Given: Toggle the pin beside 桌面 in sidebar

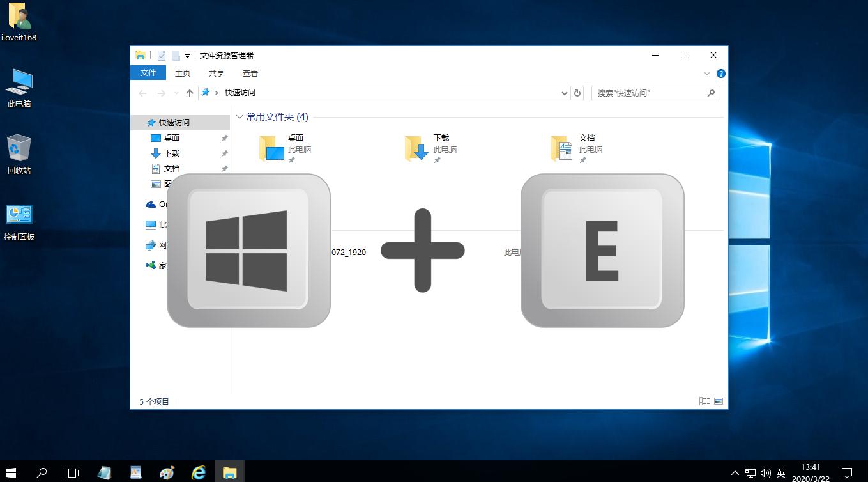Looking at the screenshot, I should pos(224,137).
